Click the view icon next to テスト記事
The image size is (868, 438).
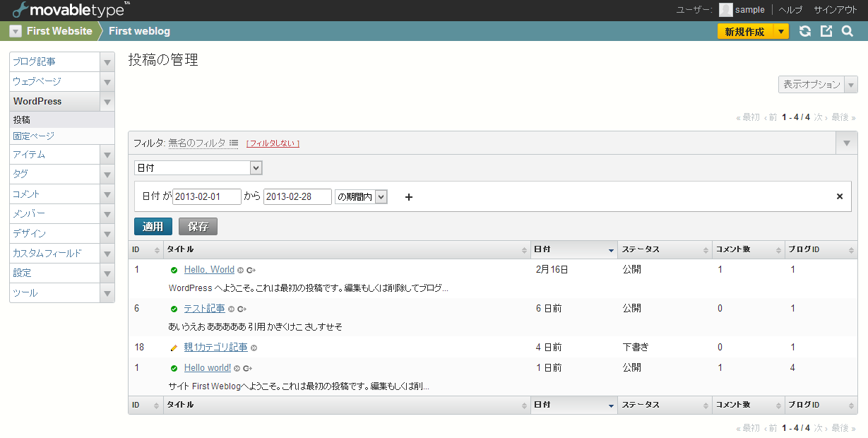click(231, 309)
